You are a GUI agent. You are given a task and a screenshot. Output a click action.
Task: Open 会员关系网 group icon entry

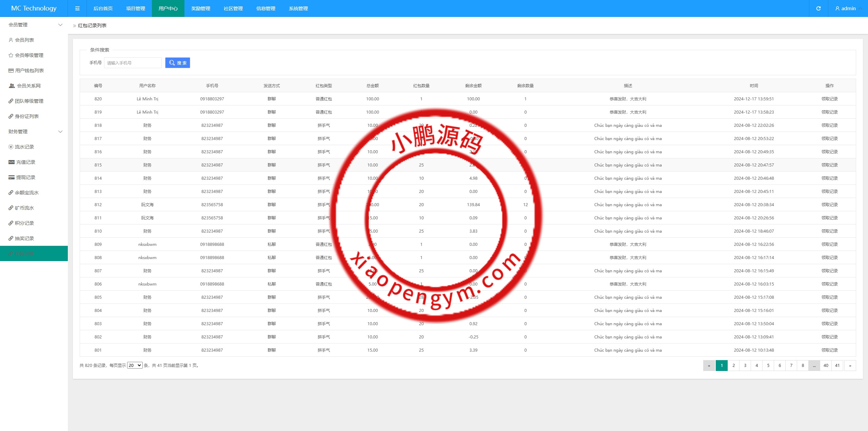(x=12, y=86)
